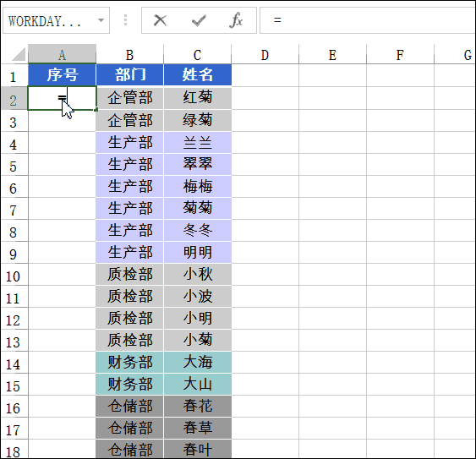
Task: Click the 明明 name cell
Action: [198, 253]
